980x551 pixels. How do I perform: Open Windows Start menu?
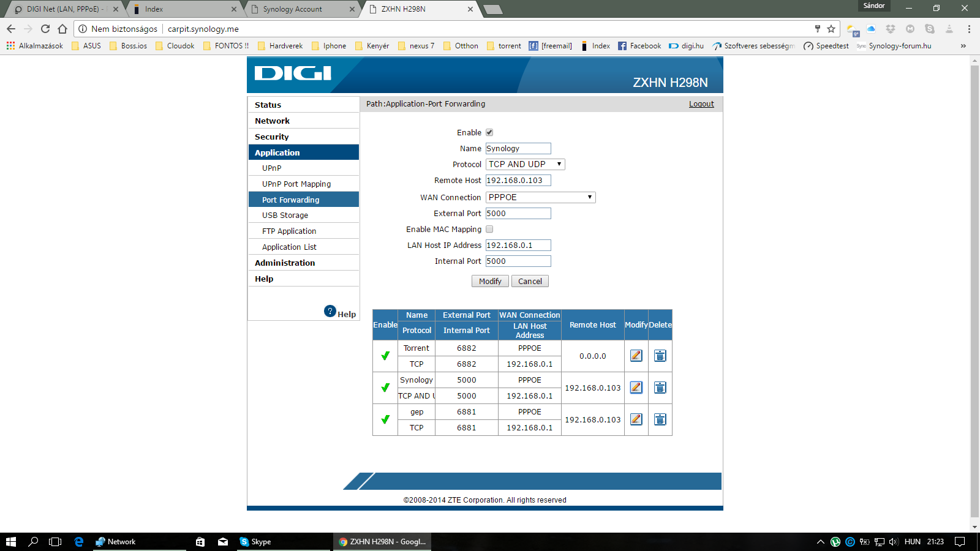coord(11,542)
